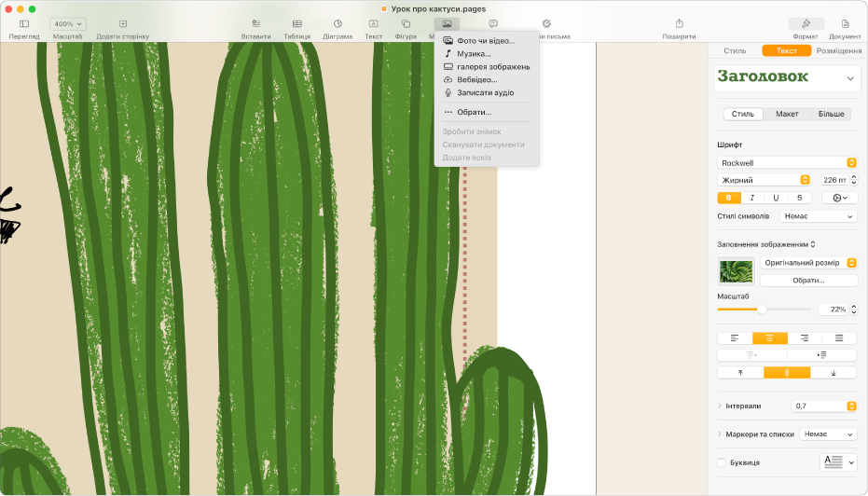The width and height of the screenshot is (868, 496).
Task: Click the Масштаб slider knob
Action: coord(762,310)
